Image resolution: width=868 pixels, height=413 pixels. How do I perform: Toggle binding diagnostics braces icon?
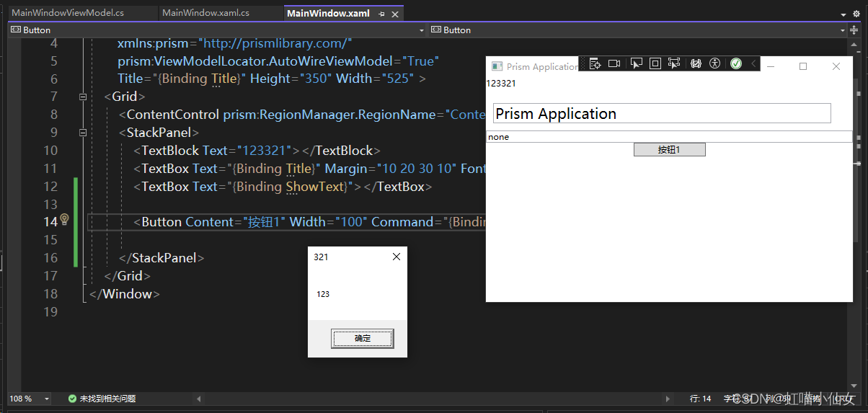(696, 64)
